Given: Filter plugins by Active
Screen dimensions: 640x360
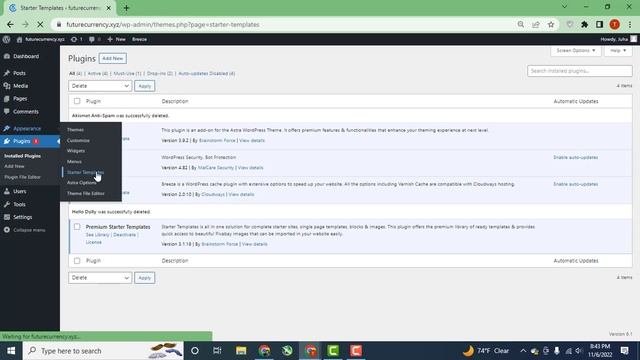Looking at the screenshot, I should pos(98,73).
